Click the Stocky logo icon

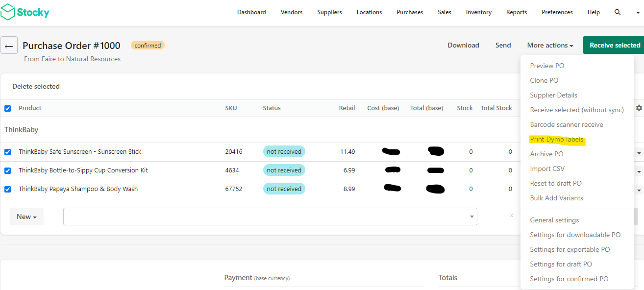[8, 12]
